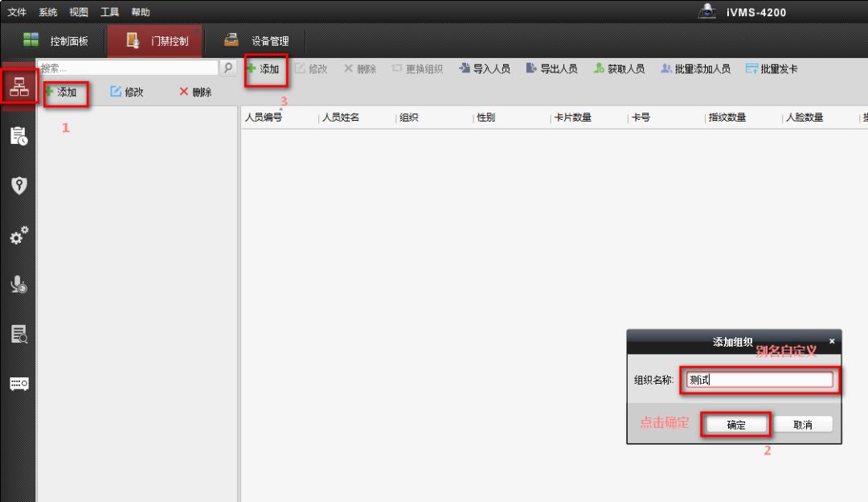Viewport: 868px width, 502px height.
Task: Open the access permission shield icon
Action: tap(18, 185)
